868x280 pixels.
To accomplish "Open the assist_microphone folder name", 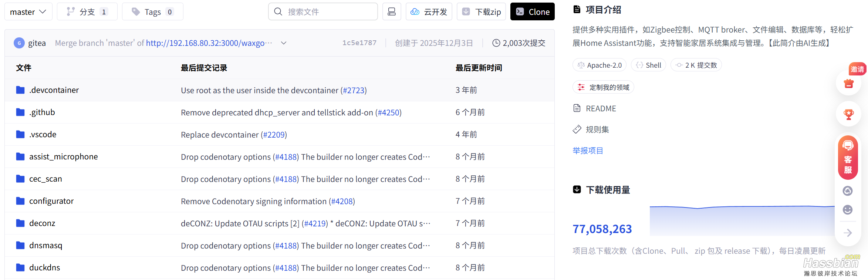I will (64, 156).
